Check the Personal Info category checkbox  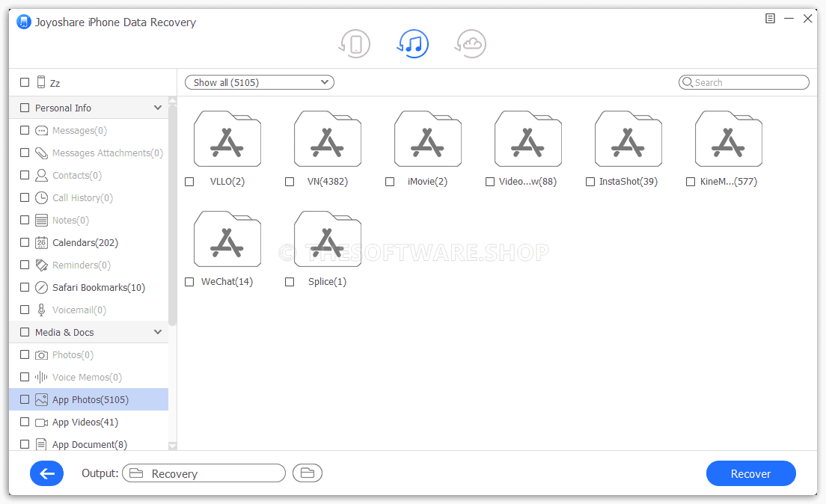pyautogui.click(x=25, y=108)
